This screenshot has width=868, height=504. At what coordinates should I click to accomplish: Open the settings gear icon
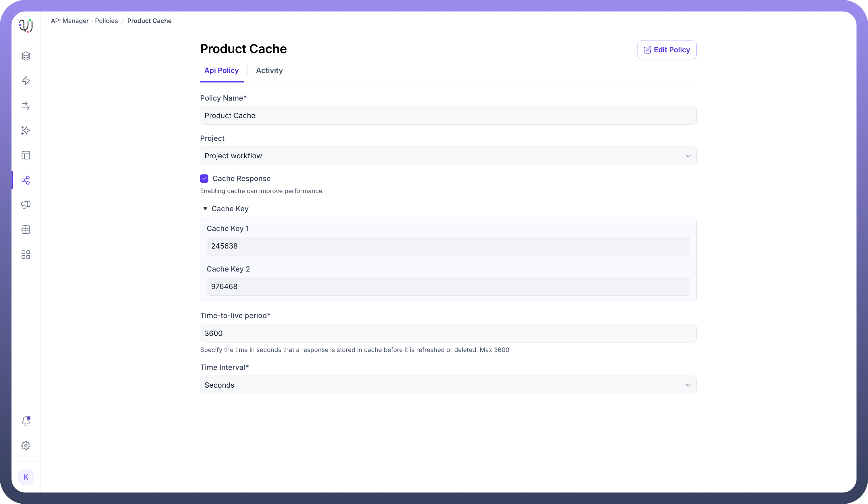26,445
